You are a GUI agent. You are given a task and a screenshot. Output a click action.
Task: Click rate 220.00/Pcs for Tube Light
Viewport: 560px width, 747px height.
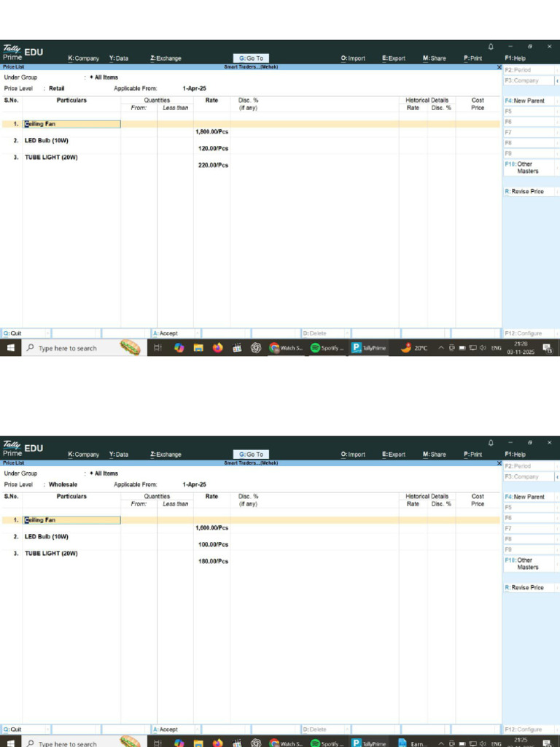coord(214,165)
